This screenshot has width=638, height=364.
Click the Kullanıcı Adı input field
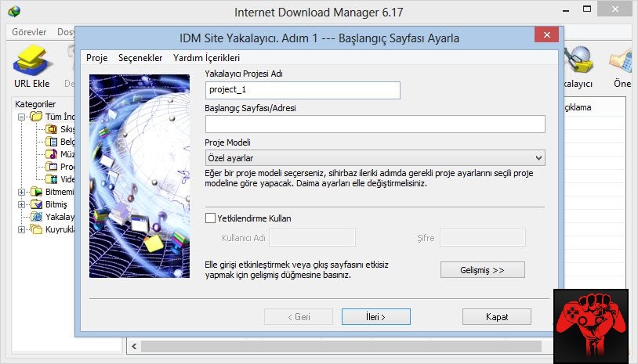pyautogui.click(x=312, y=238)
